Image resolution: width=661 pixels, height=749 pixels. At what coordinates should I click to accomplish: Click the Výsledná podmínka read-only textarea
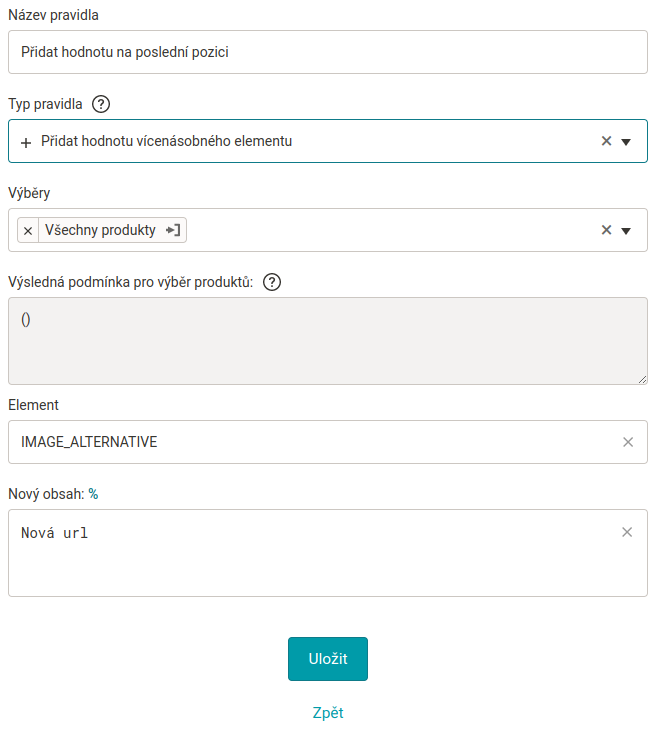click(328, 341)
